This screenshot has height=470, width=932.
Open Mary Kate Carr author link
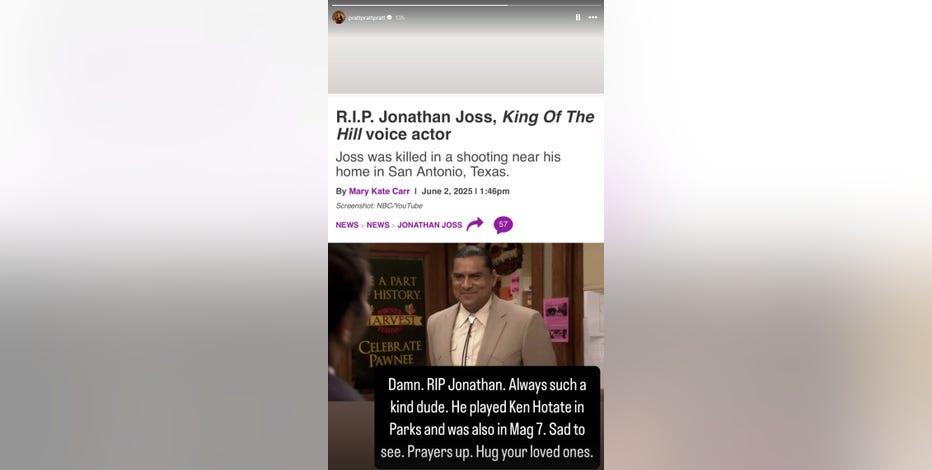click(379, 191)
